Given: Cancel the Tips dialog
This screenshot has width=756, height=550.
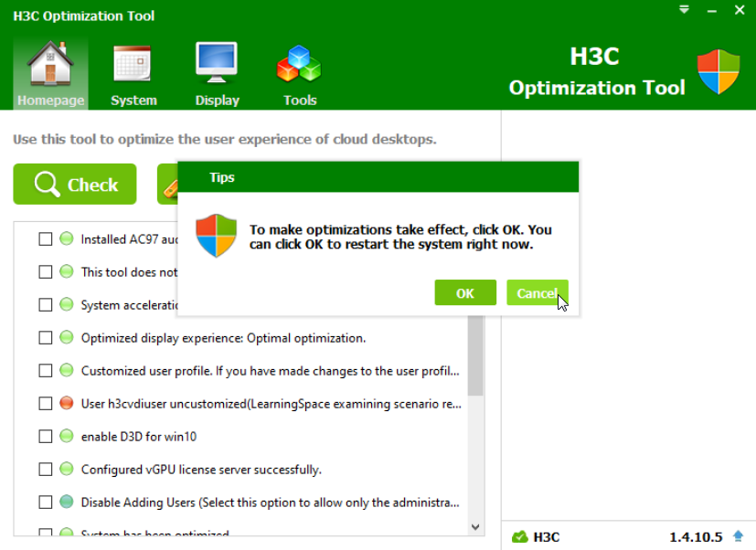Looking at the screenshot, I should point(538,292).
